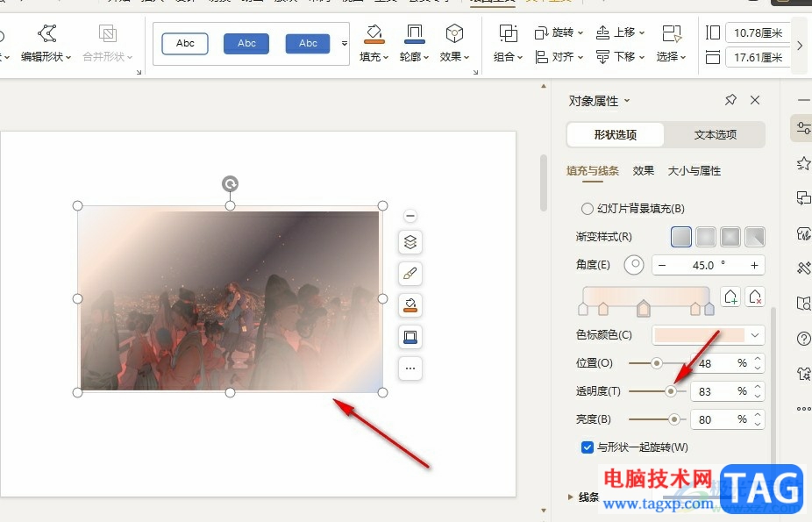The image size is (812, 522).
Task: Select the middle gradient stop marker
Action: pyautogui.click(x=643, y=308)
